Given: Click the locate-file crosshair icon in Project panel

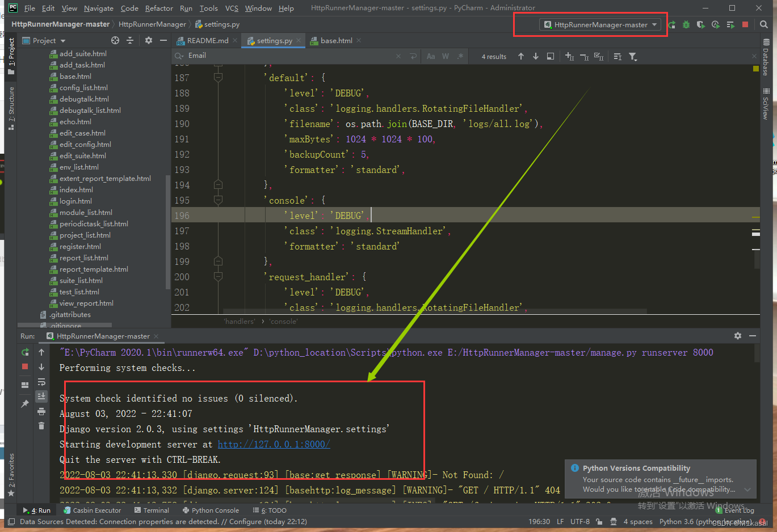Looking at the screenshot, I should (115, 40).
